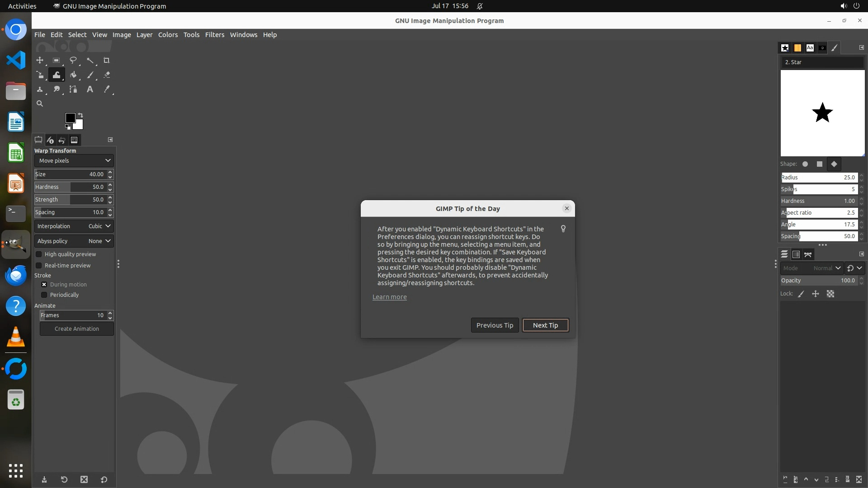The height and width of the screenshot is (488, 868).
Task: Select the Eraser tool
Action: tap(107, 75)
